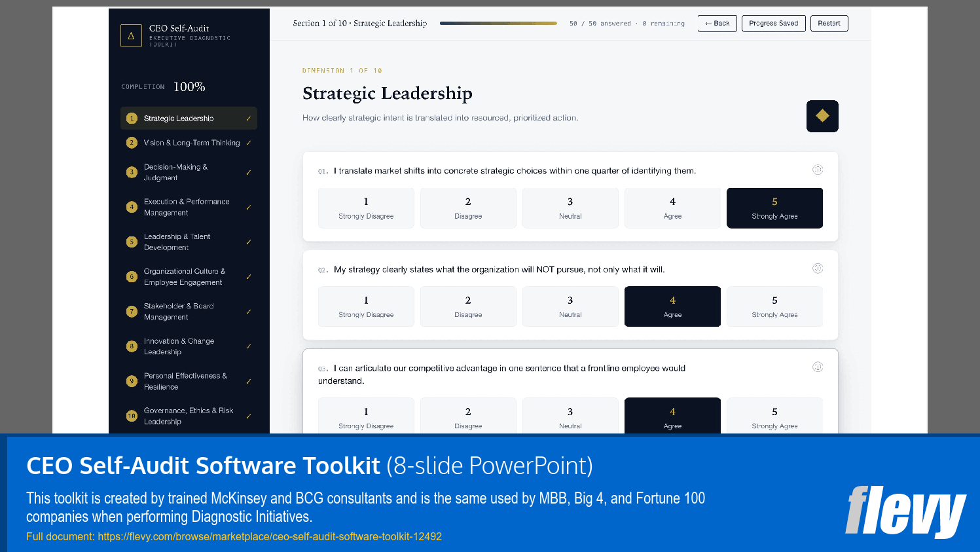This screenshot has width=980, height=552.
Task: Click the number 5 badge for Leadership & Talent
Action: click(132, 242)
